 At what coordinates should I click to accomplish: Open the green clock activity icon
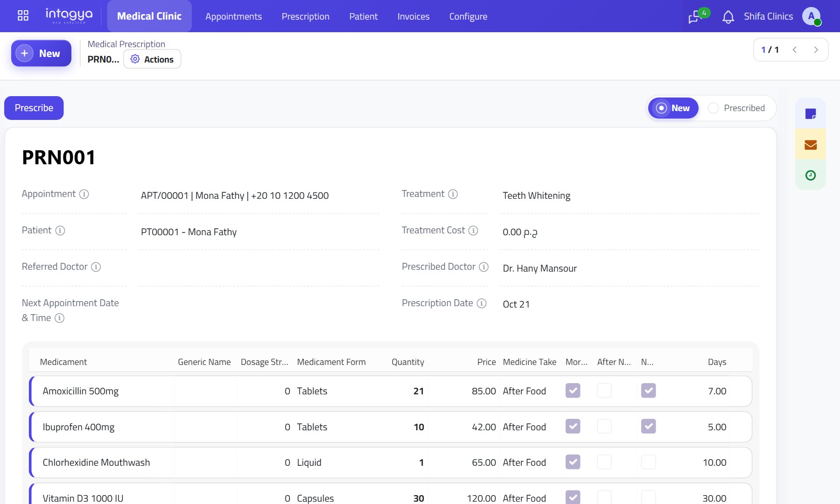tap(811, 175)
